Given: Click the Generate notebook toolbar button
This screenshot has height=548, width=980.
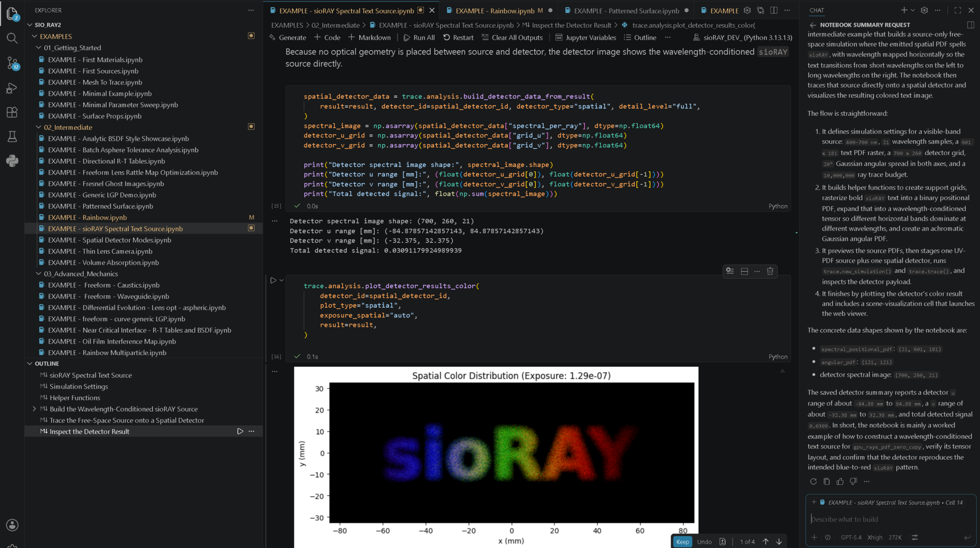Looking at the screenshot, I should coord(288,37).
